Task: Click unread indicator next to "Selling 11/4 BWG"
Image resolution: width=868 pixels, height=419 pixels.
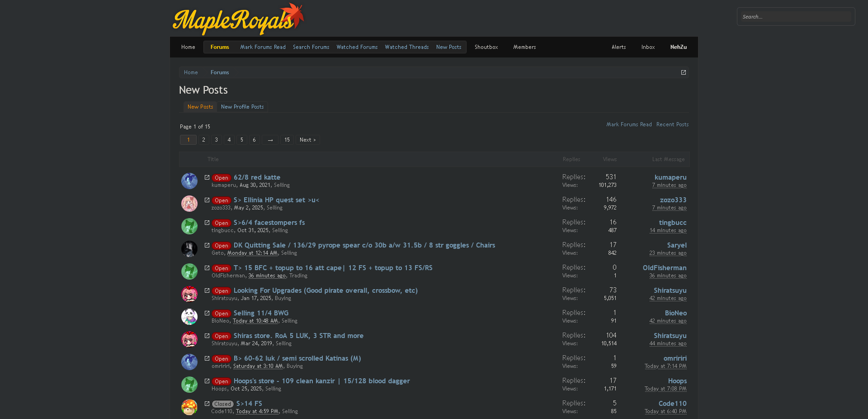Action: click(x=207, y=313)
